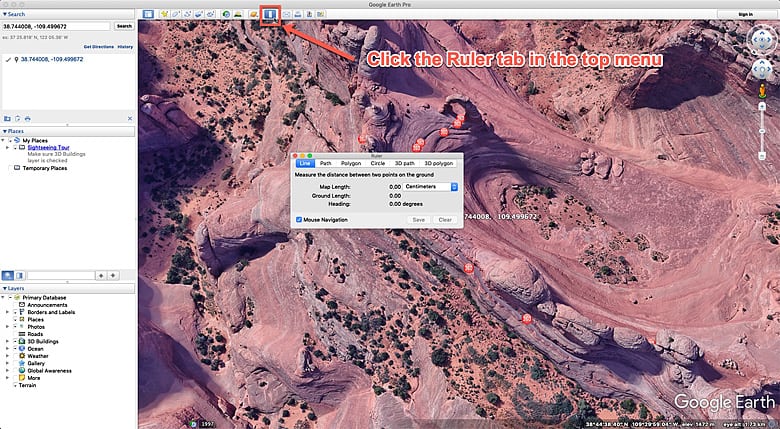The height and width of the screenshot is (429, 780).
Task: Select the Line tab in Ruler
Action: [305, 163]
